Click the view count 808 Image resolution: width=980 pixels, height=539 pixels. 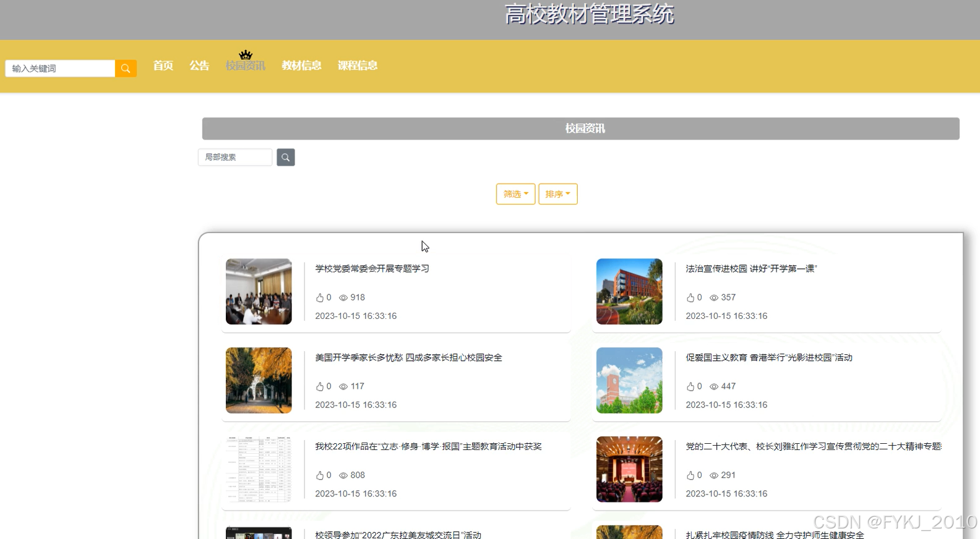click(x=358, y=475)
